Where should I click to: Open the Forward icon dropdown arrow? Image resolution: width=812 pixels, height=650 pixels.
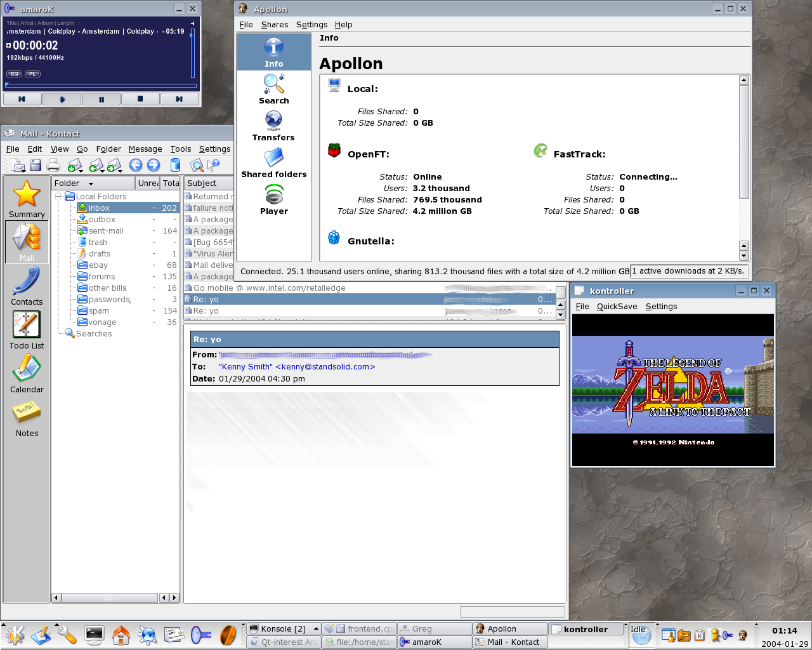120,171
